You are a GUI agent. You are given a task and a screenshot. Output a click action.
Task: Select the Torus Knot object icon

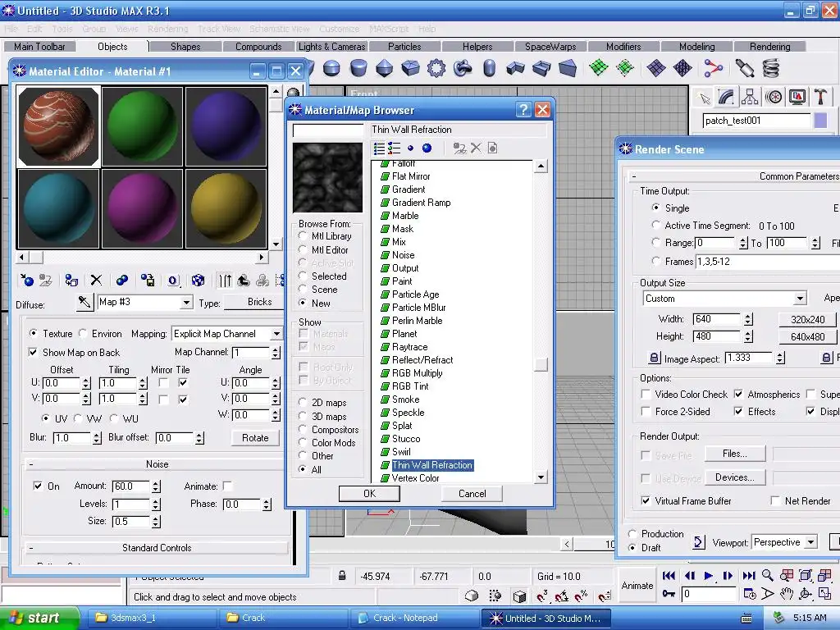click(462, 68)
